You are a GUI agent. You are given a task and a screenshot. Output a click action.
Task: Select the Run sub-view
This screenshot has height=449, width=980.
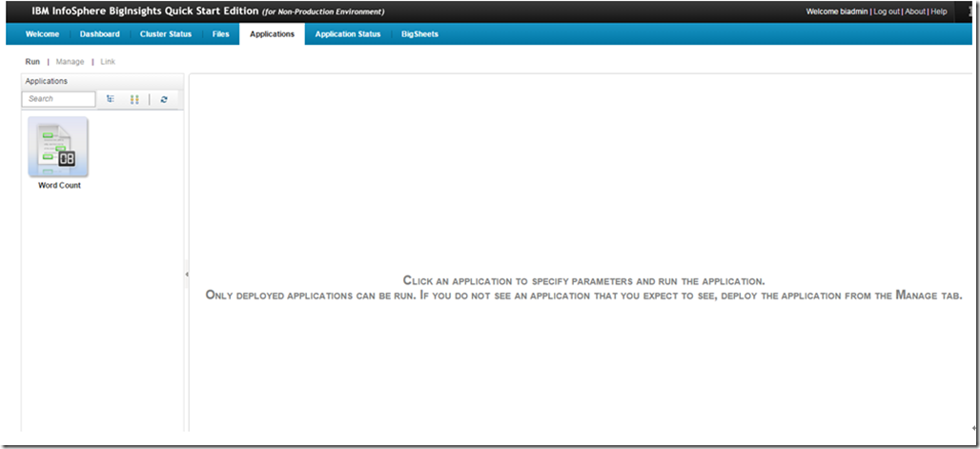point(32,62)
